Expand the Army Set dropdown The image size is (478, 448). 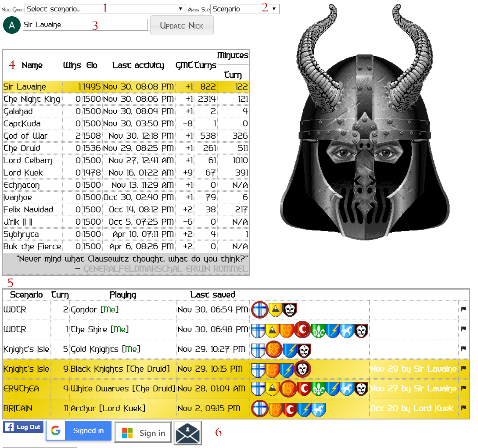(x=244, y=9)
